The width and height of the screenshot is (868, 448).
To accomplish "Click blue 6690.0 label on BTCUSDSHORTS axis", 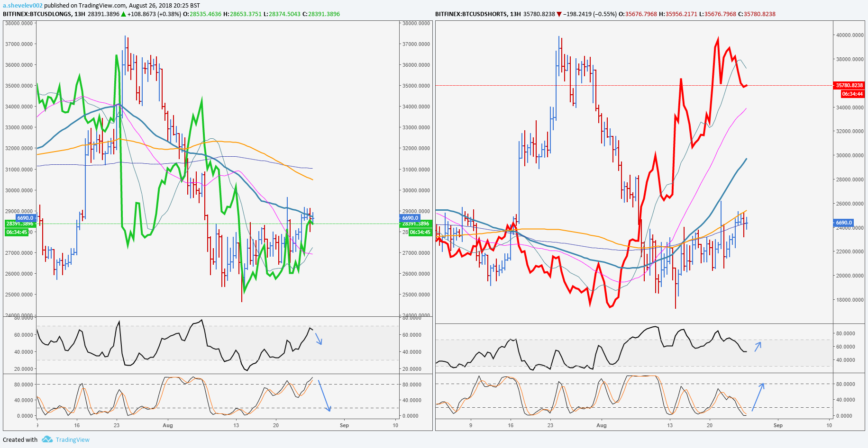I will [844, 223].
